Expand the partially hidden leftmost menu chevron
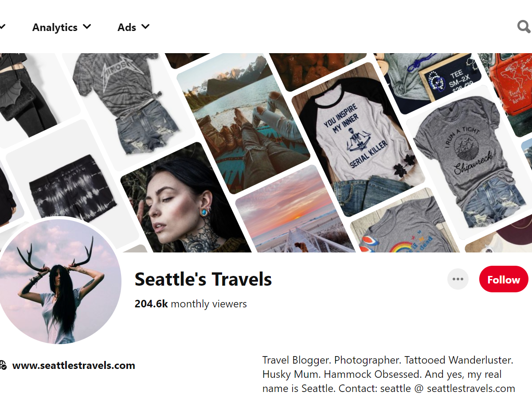Viewport: 532px width, 415px height. tap(2, 27)
